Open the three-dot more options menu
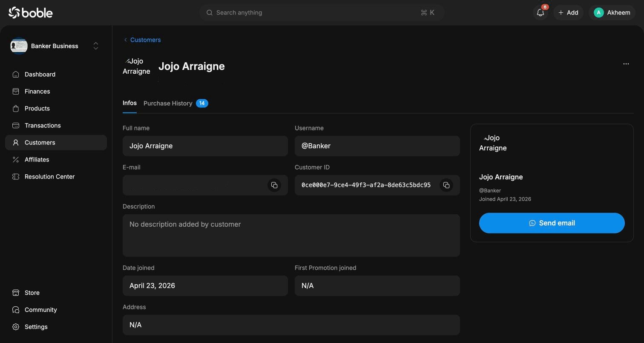The width and height of the screenshot is (644, 343). point(626,64)
